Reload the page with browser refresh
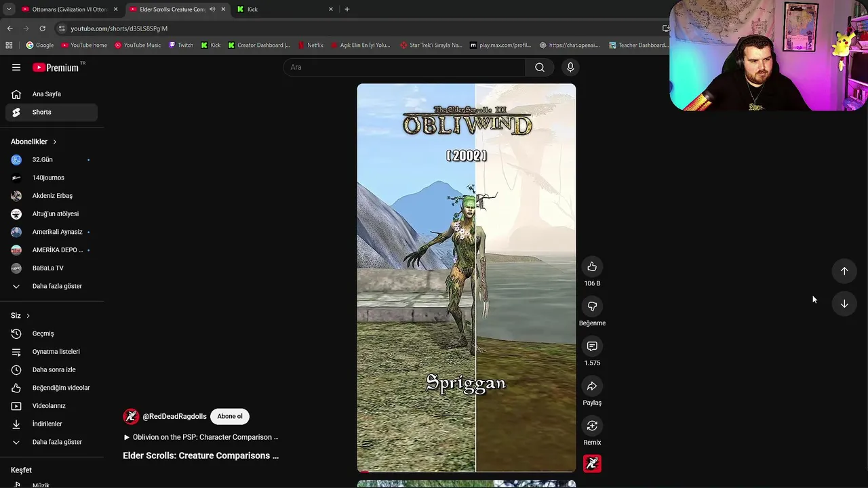The height and width of the screenshot is (488, 868). point(42,28)
